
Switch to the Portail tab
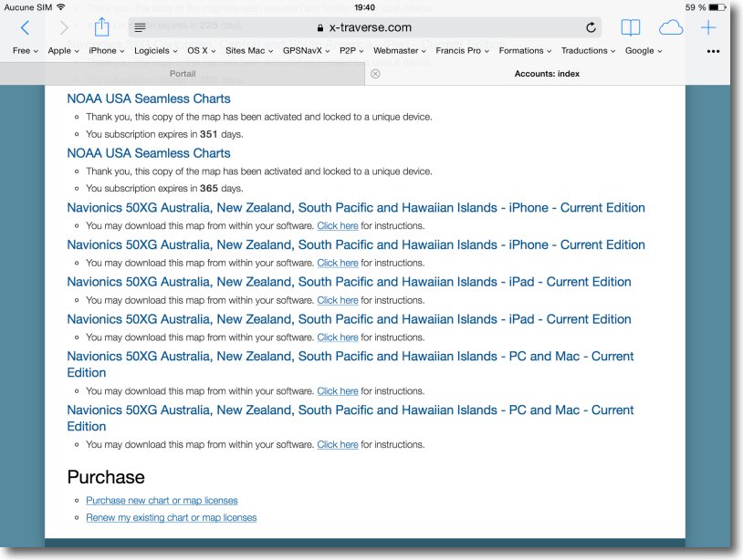coord(183,74)
